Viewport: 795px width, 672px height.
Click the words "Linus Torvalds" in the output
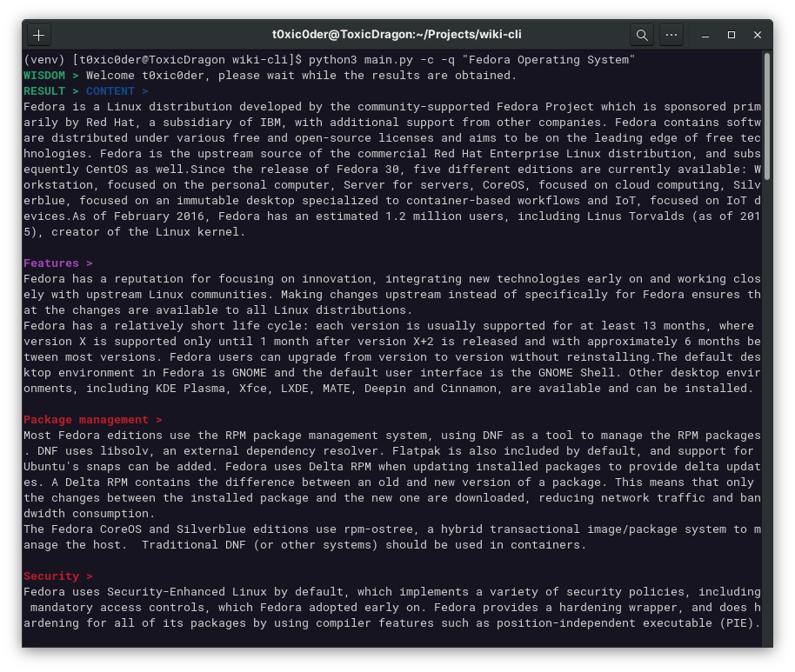(636, 216)
